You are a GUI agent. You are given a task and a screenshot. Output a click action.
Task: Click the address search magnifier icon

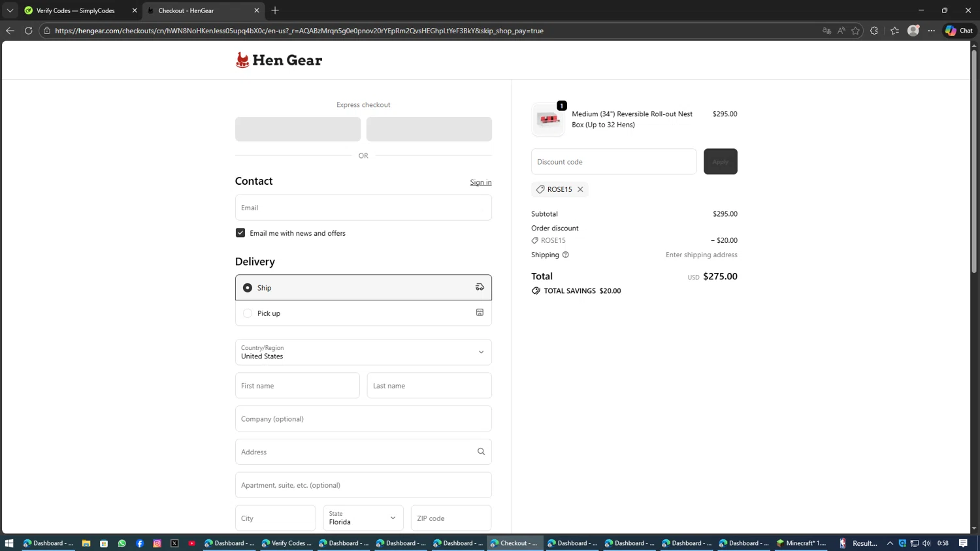(x=481, y=452)
